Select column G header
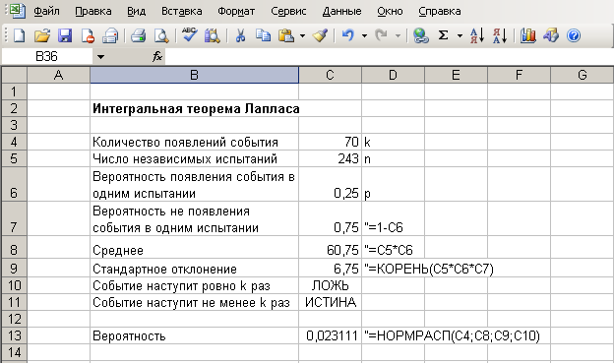Viewport: 614px width, 364px height. [x=583, y=75]
